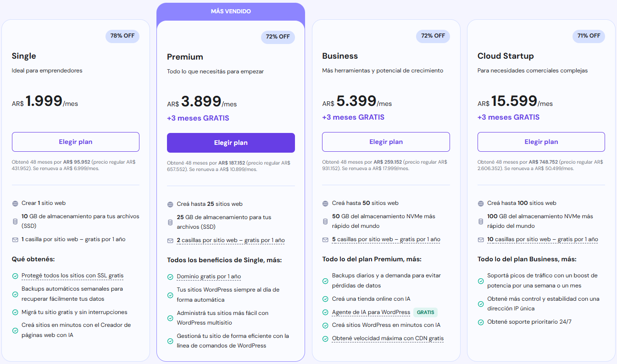The image size is (617, 364).
Task: Click '2 casillas por sitio web' link
Action: click(x=231, y=240)
